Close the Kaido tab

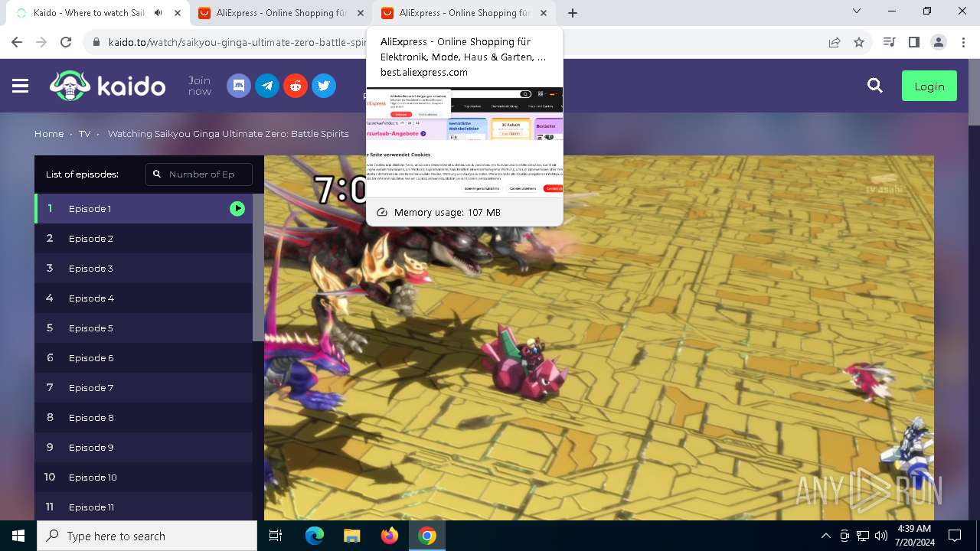tap(178, 13)
